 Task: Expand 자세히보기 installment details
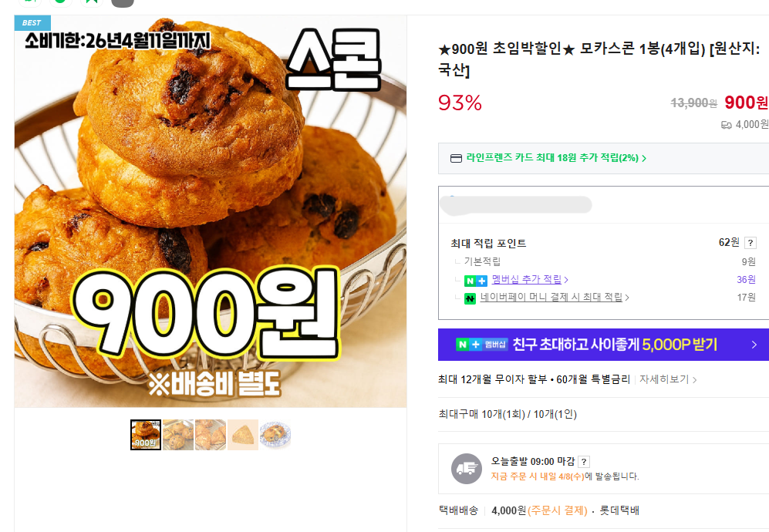tap(668, 379)
